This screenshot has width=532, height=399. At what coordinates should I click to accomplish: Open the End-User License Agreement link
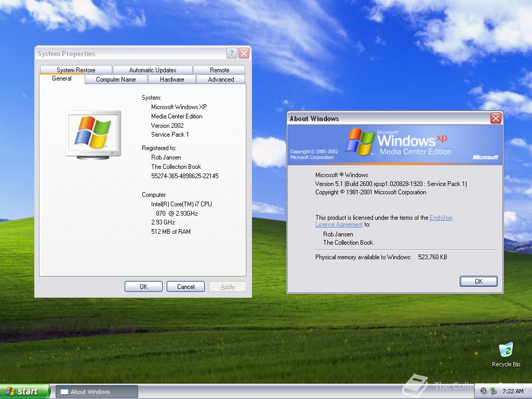(441, 218)
